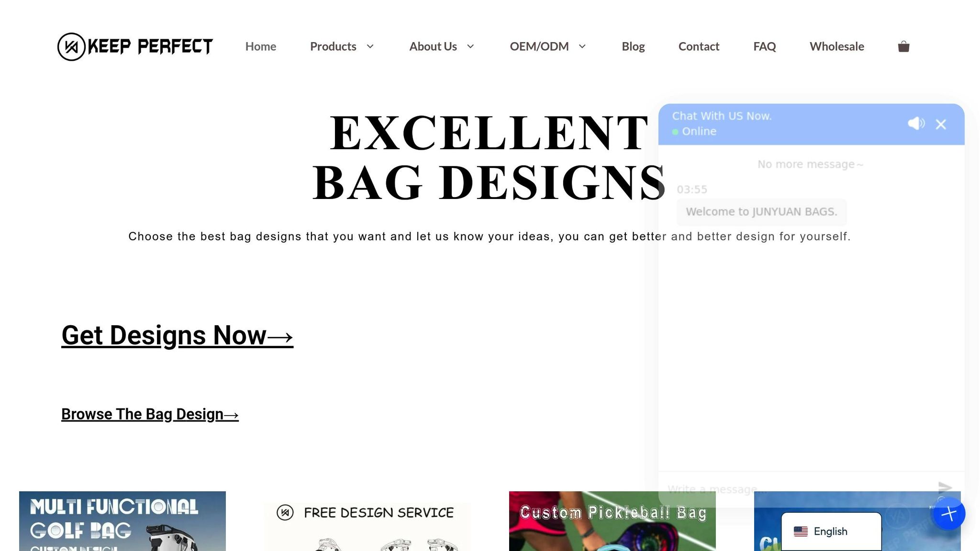980x551 pixels.
Task: Click the Keep Perfect logo
Action: point(135,46)
